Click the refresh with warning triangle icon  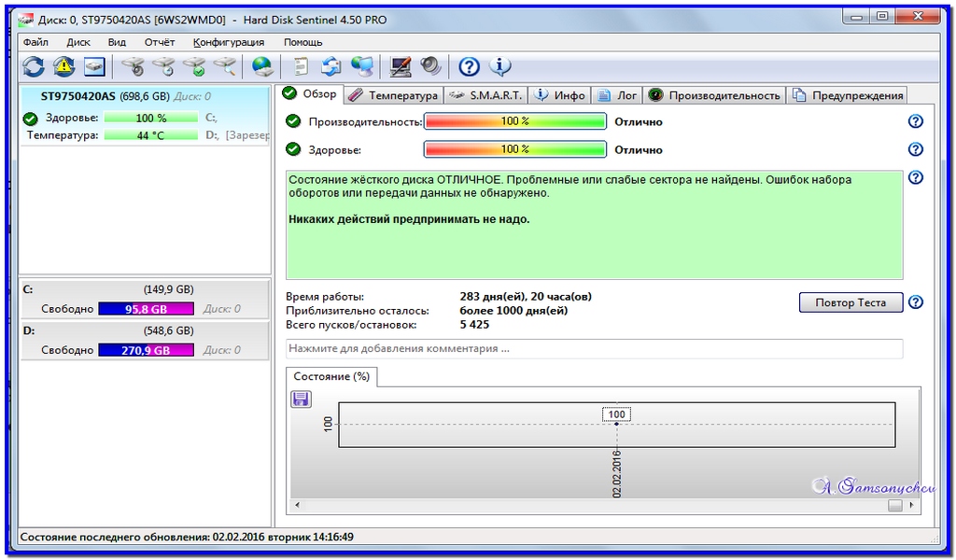click(63, 66)
